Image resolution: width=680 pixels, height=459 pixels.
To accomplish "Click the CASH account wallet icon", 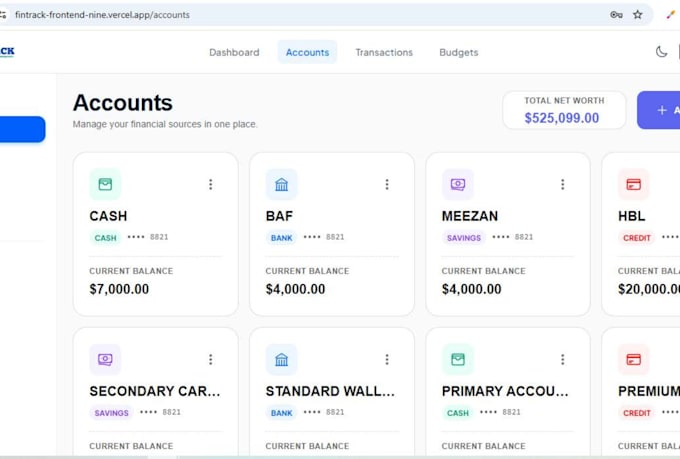I will (105, 184).
